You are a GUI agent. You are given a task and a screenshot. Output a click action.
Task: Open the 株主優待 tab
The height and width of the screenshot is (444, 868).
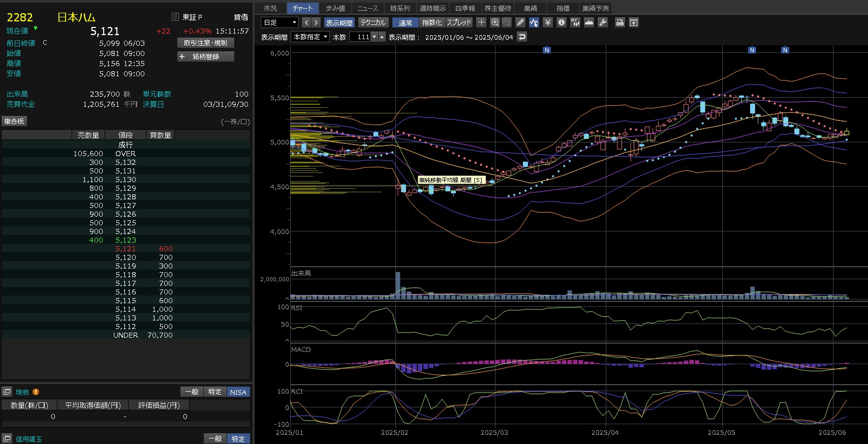coord(498,8)
